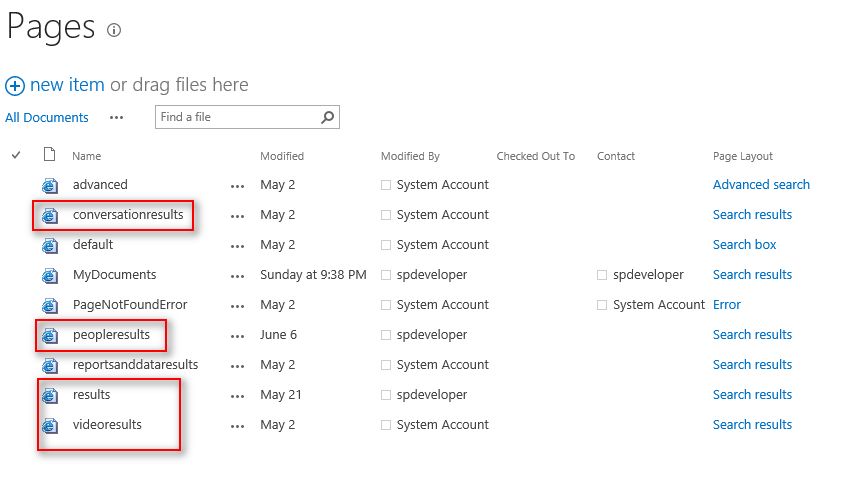This screenshot has height=495, width=855.
Task: Click the search magnifier in Find a file
Action: click(x=327, y=117)
